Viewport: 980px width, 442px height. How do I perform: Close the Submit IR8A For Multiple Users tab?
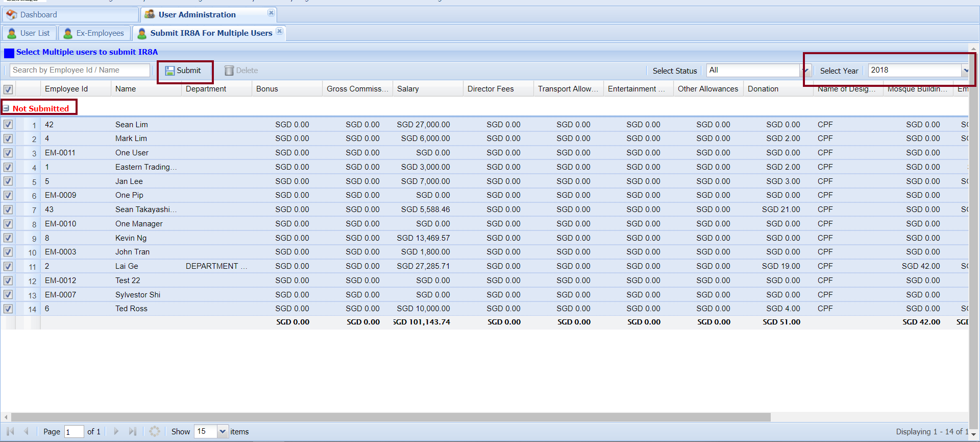(279, 31)
